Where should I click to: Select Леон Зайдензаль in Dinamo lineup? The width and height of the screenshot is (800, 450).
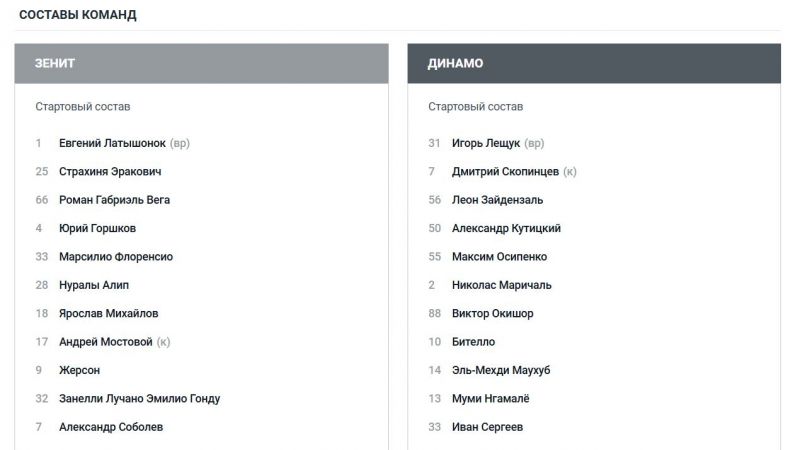(x=497, y=200)
